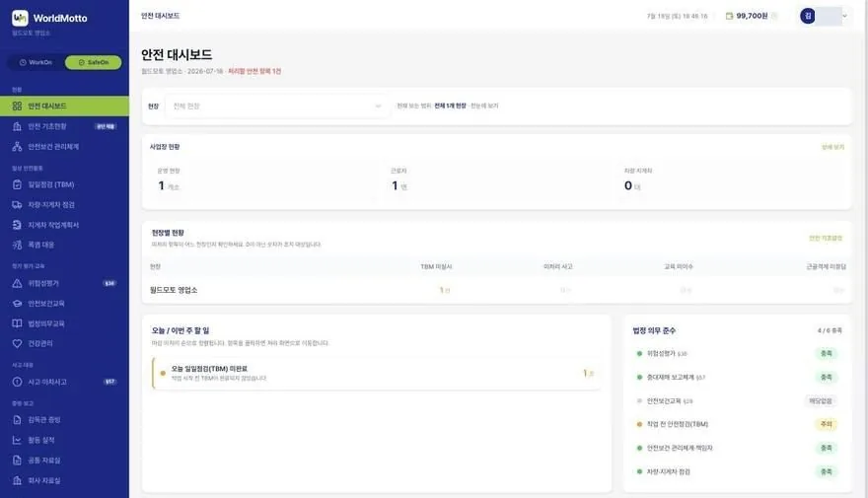Go to 공동 자료실 in sidebar

pyautogui.click(x=64, y=460)
